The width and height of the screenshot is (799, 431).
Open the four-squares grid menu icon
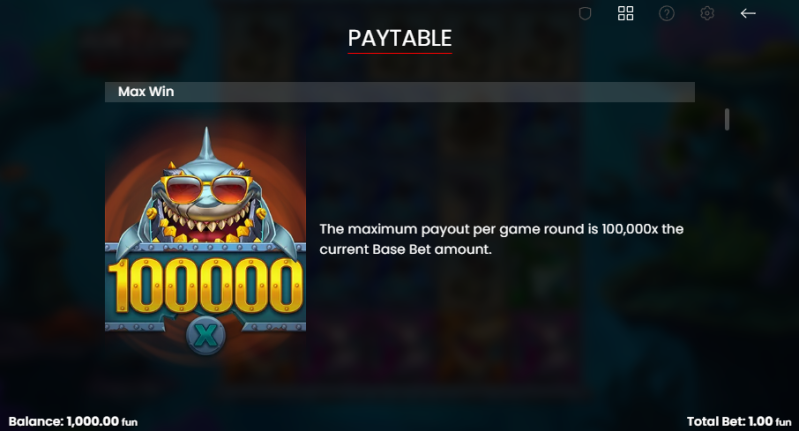pyautogui.click(x=626, y=13)
